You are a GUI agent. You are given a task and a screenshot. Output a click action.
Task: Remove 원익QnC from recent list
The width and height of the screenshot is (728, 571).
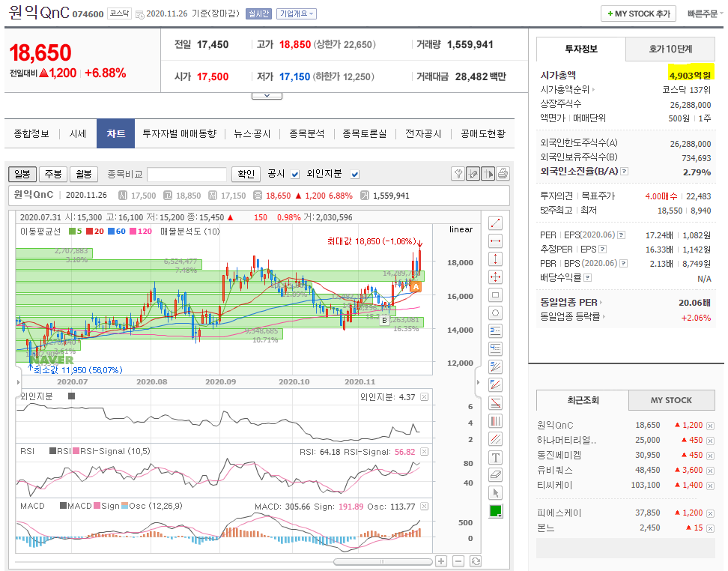710,426
